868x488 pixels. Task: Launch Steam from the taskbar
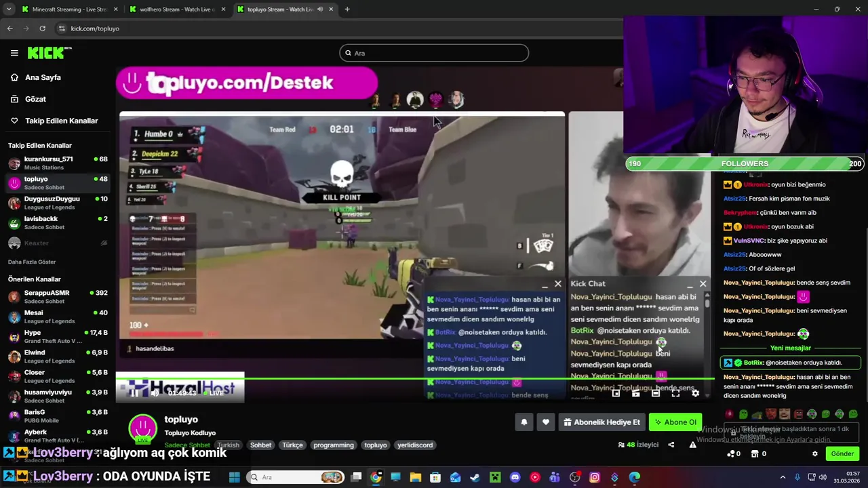coord(475,477)
